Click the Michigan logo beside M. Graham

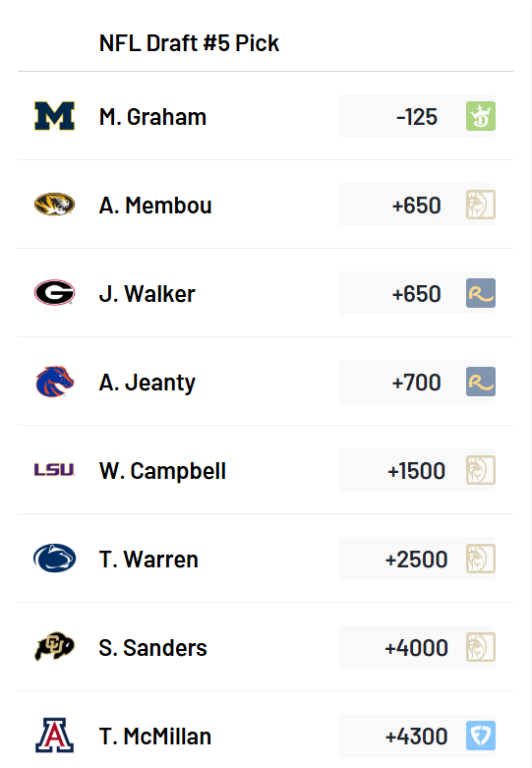pos(54,116)
